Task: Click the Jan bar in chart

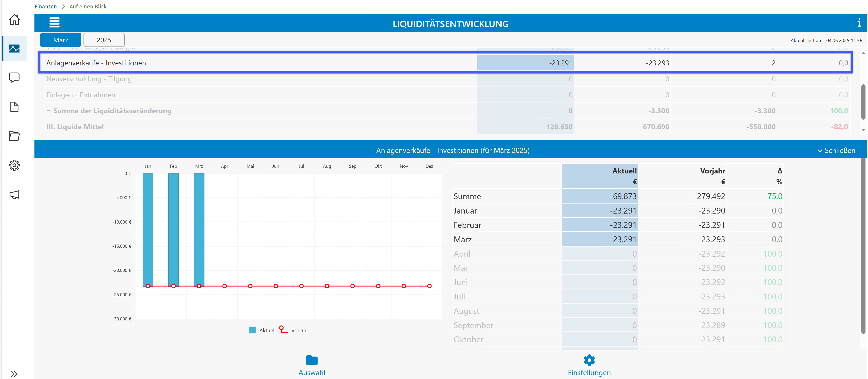Action: coord(148,229)
